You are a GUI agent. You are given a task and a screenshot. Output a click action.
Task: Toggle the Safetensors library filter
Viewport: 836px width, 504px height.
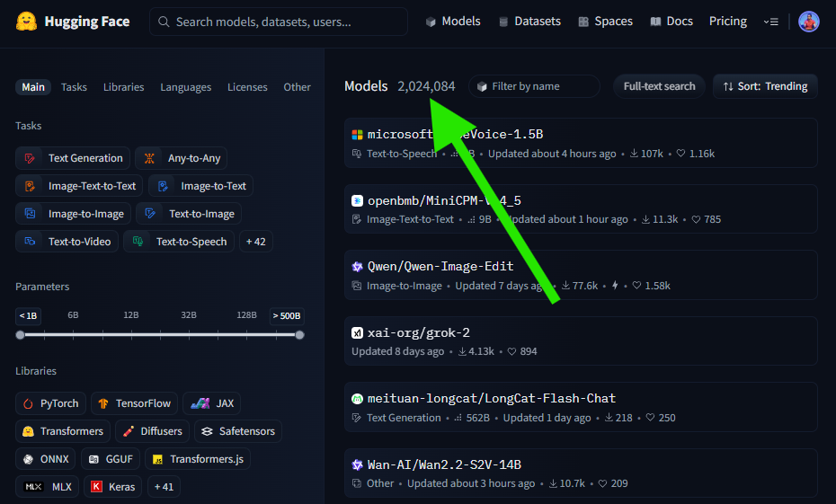click(238, 431)
